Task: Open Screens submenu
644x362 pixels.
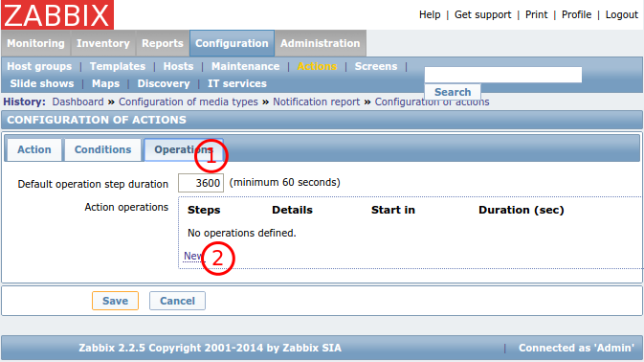Action: point(376,66)
